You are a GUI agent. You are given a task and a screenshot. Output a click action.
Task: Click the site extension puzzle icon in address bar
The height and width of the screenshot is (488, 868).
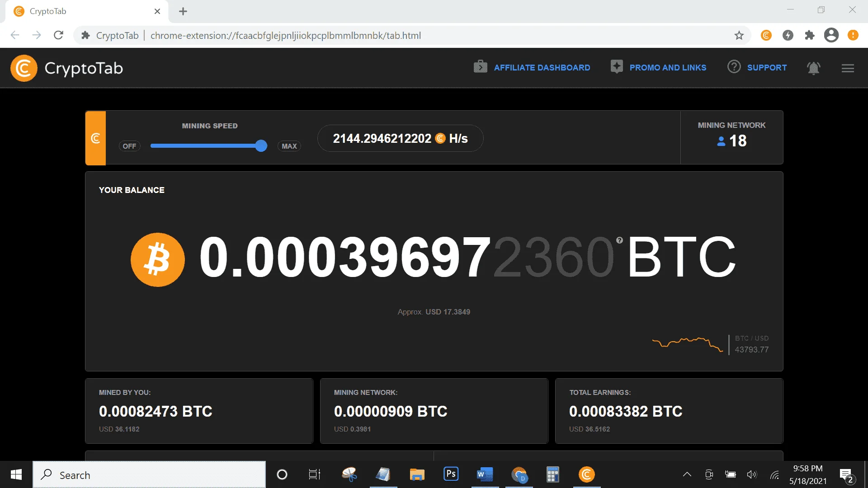click(x=85, y=35)
